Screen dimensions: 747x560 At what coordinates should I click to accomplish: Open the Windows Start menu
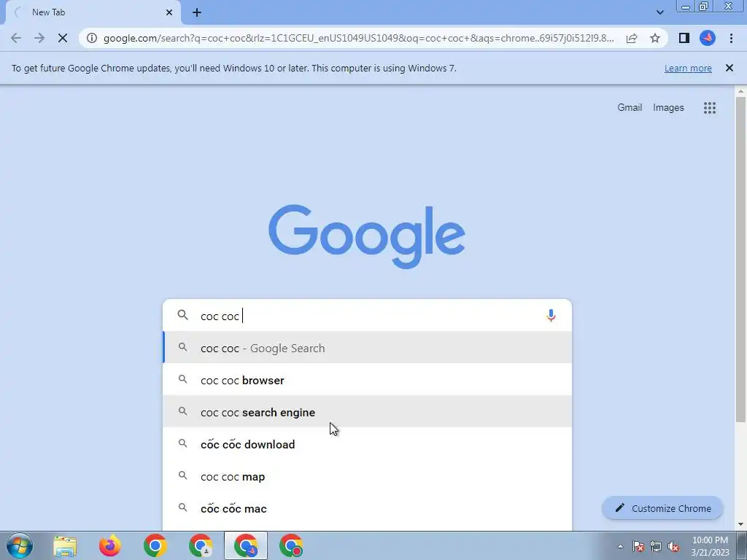(19, 545)
